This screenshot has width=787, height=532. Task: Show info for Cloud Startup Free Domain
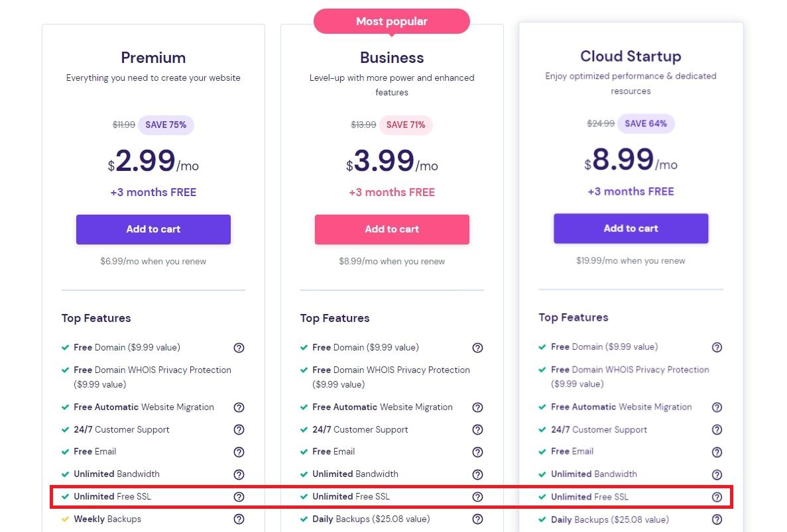(x=717, y=347)
